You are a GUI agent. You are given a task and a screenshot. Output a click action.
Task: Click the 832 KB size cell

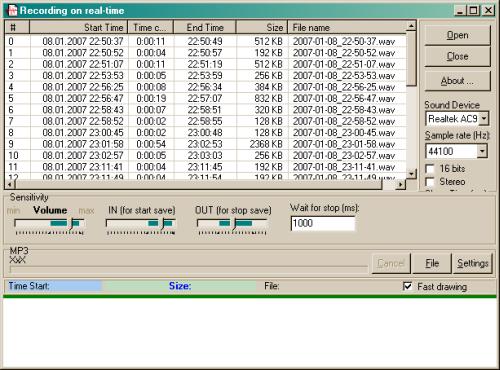(x=268, y=98)
